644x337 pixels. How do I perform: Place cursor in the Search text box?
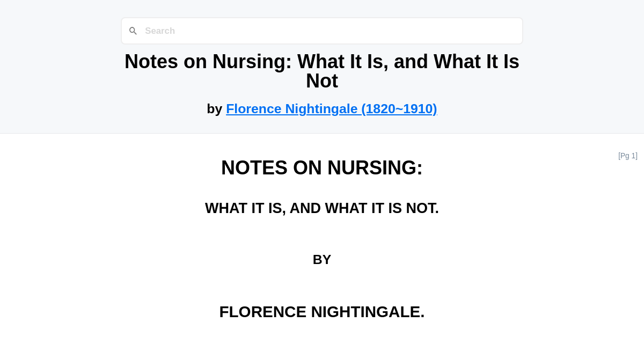click(x=322, y=31)
